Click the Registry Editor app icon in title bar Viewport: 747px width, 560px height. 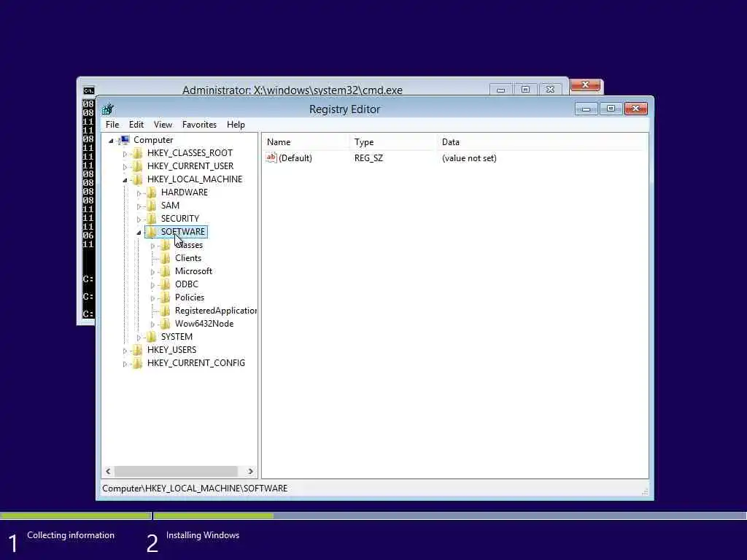108,109
